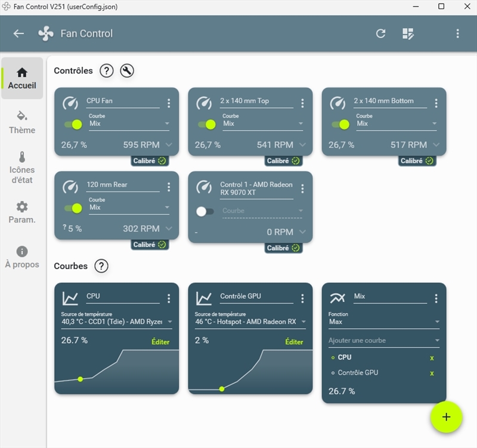The width and height of the screenshot is (477, 448).
Task: Click the CPU curve graph preview
Action: click(x=116, y=371)
